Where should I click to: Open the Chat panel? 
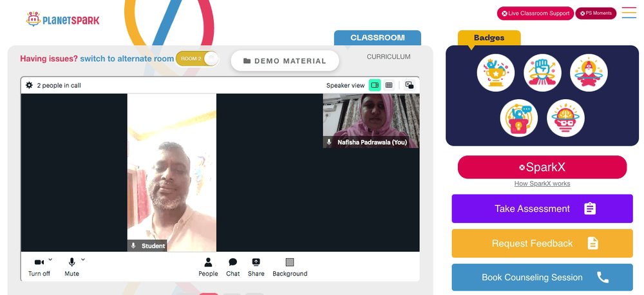[233, 267]
